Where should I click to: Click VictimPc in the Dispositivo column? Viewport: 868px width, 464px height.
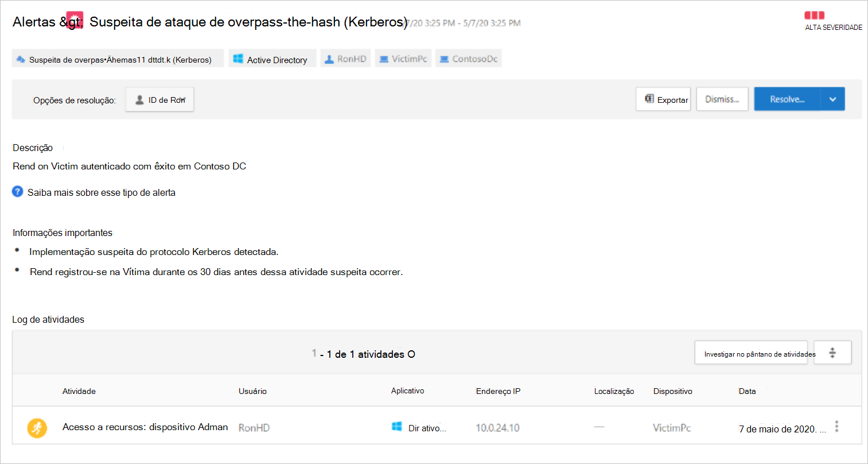pos(672,428)
